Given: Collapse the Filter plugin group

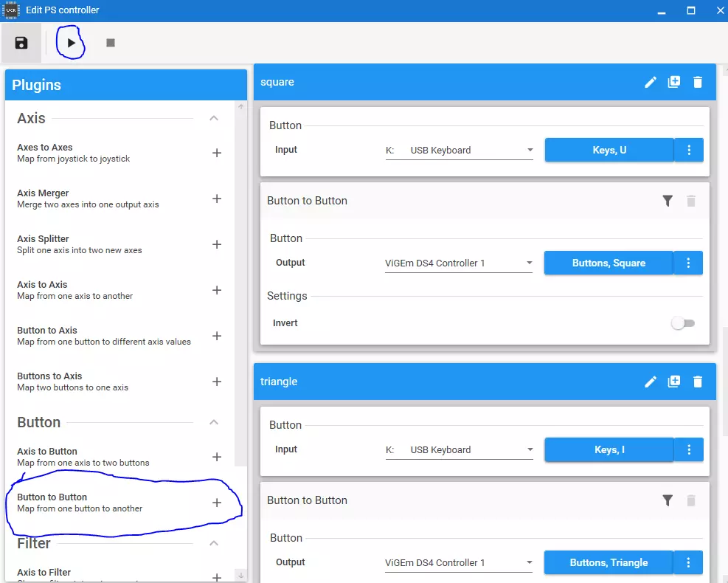Looking at the screenshot, I should (214, 543).
